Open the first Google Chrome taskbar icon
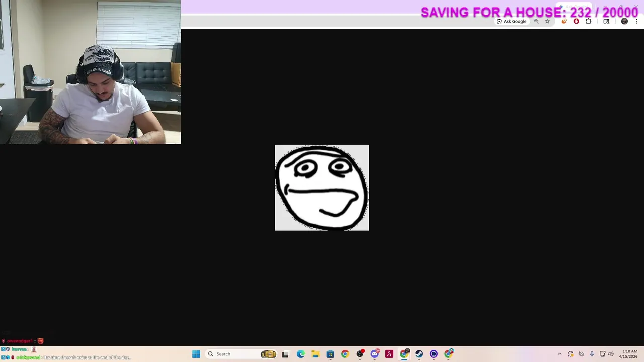 click(x=345, y=354)
